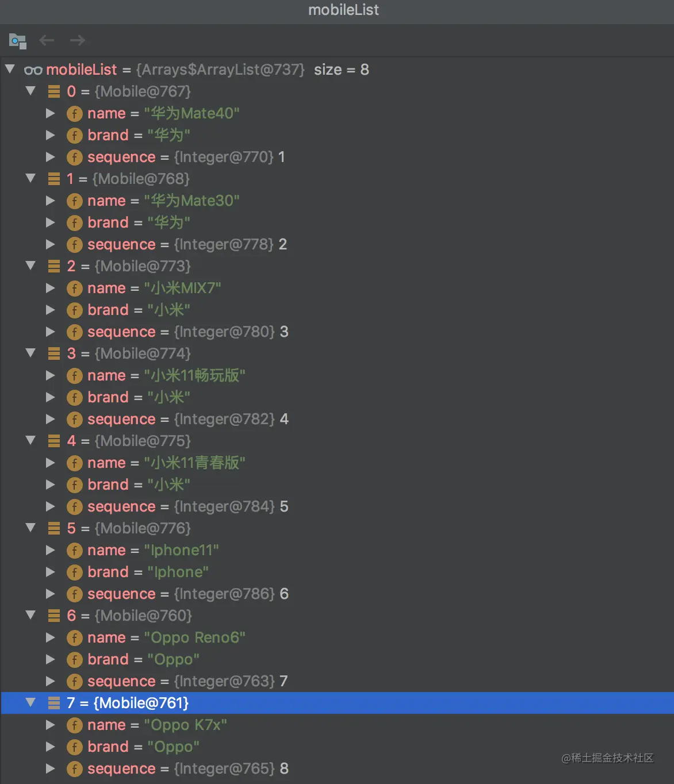The height and width of the screenshot is (784, 674).
Task: Collapse element 2 Mobile@773
Action: pyautogui.click(x=30, y=266)
